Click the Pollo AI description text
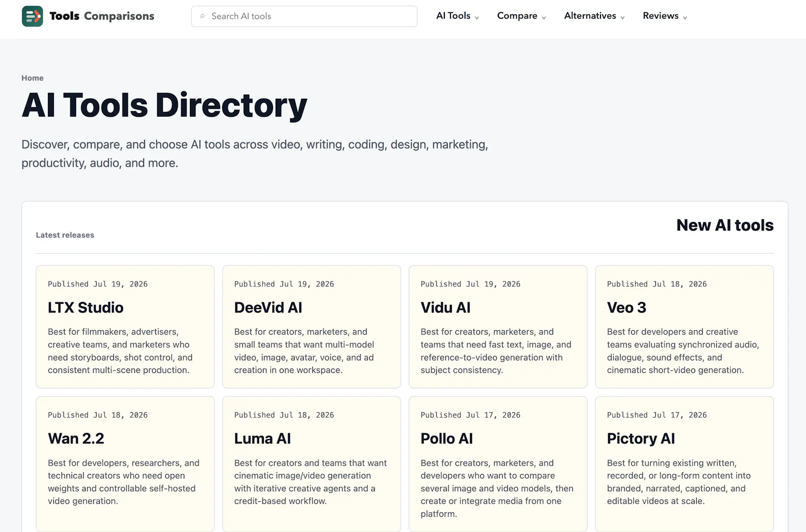The width and height of the screenshot is (806, 532). tap(497, 488)
